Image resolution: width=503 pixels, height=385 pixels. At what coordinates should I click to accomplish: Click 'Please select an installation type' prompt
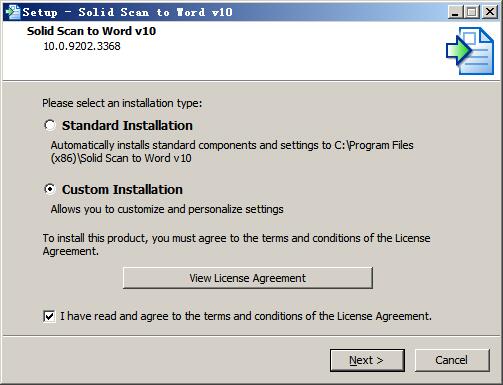point(122,103)
